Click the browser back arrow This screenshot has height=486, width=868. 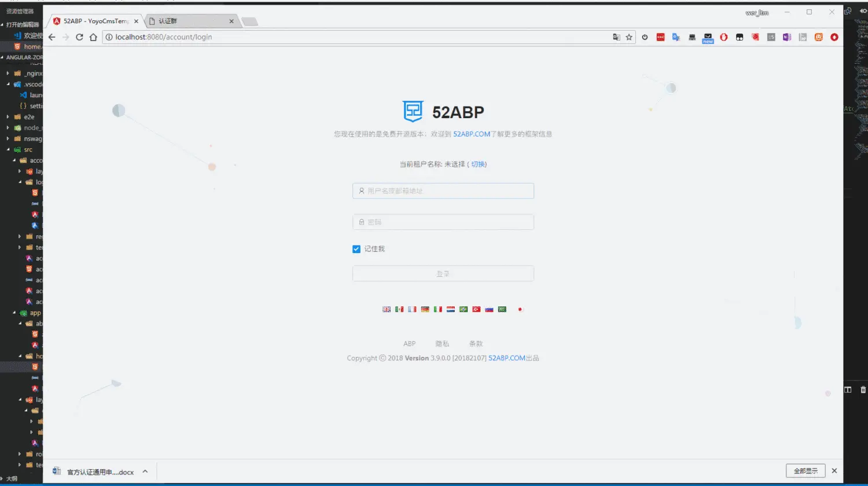click(52, 37)
